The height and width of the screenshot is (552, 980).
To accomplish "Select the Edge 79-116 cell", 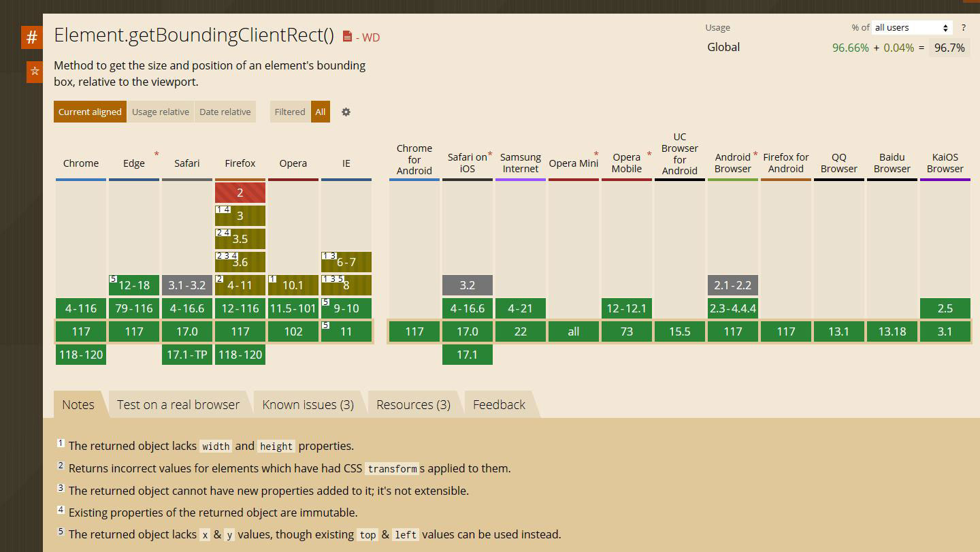I will click(134, 308).
